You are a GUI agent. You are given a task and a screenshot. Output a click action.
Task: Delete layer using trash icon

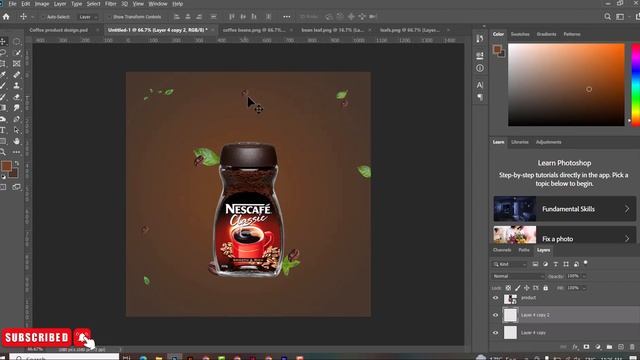(632, 347)
